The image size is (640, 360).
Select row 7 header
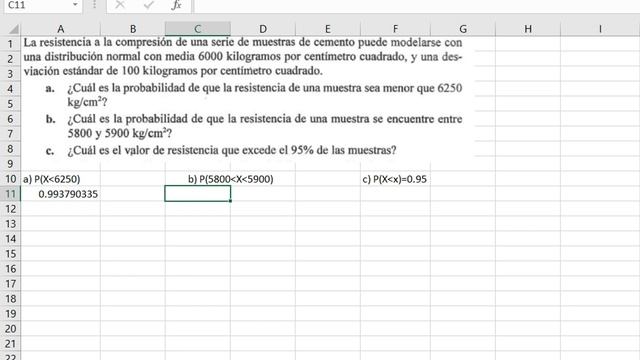pos(10,134)
